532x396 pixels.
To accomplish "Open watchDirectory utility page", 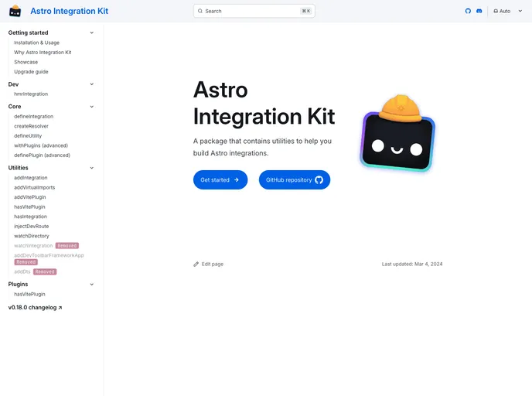I will (x=32, y=236).
